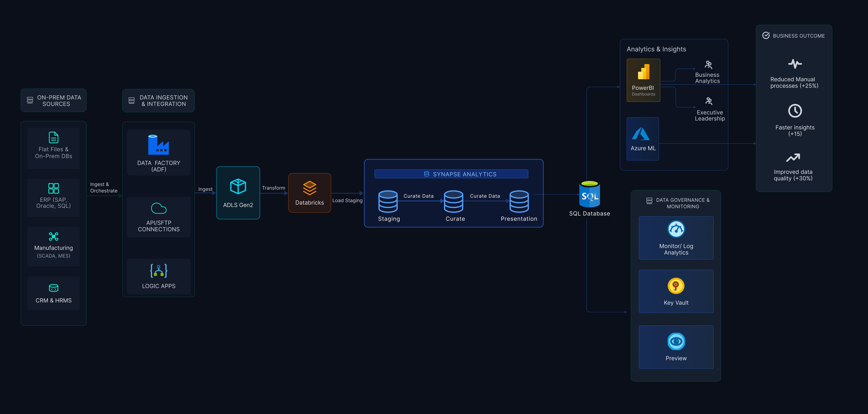Click the Business Outcome check icon
Viewport: 868px width, 414px height.
point(766,36)
